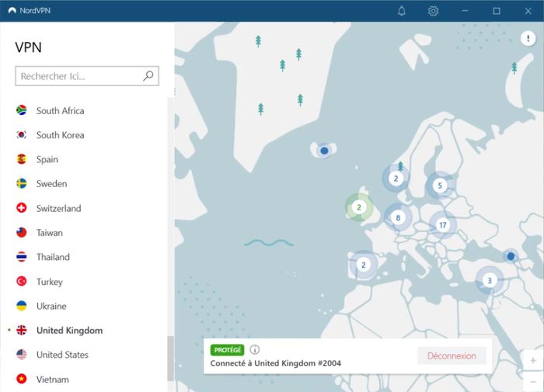
Task: Zoom in the map with plus button
Action: pos(533,361)
